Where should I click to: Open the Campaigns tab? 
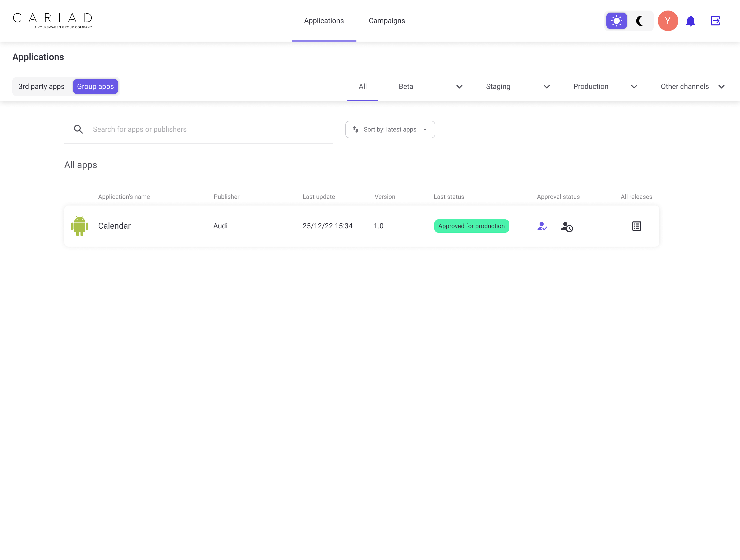pyautogui.click(x=387, y=21)
